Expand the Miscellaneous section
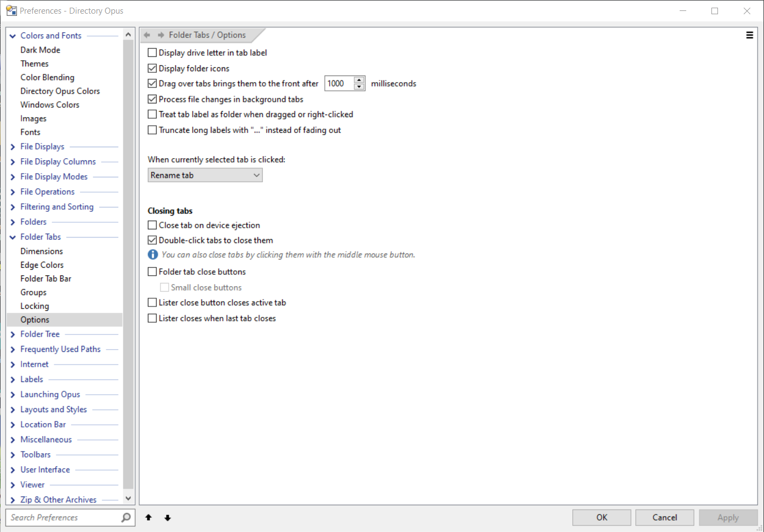 coord(13,440)
